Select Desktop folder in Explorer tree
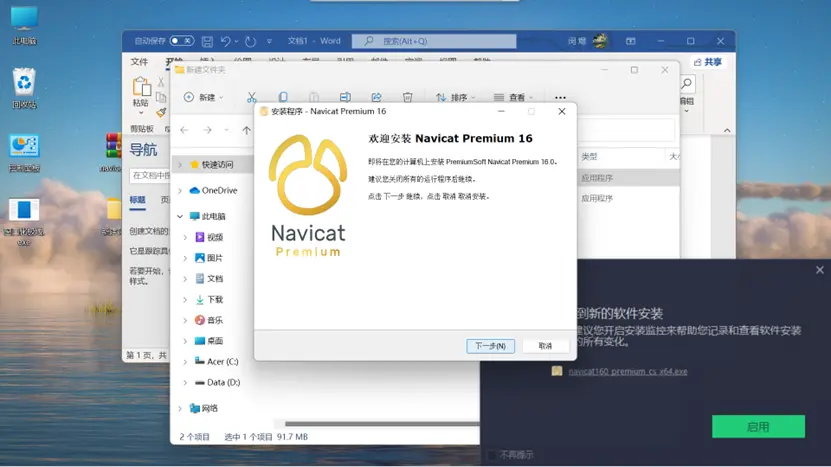 (x=209, y=341)
